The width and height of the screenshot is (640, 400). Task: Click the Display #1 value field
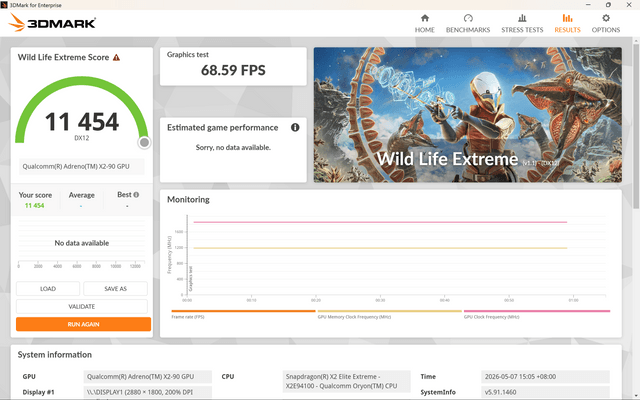click(x=148, y=392)
